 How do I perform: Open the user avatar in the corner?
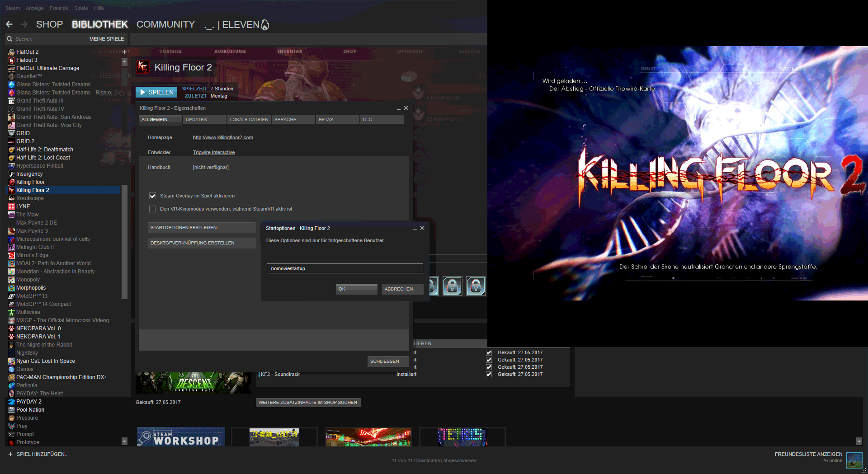854,460
